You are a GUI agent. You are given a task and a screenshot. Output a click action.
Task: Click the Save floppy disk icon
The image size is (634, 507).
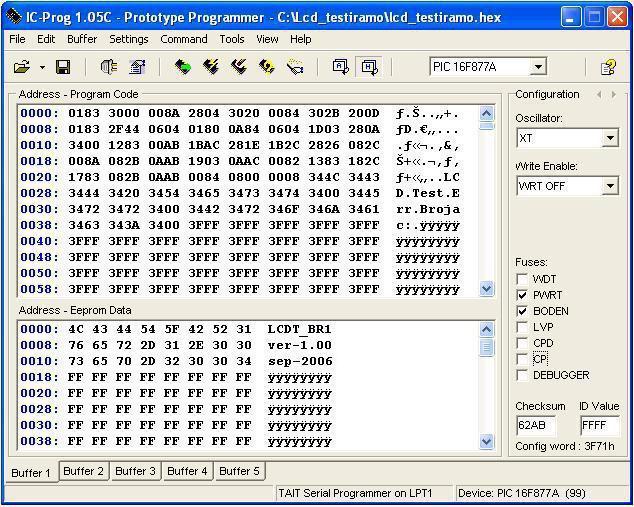point(63,67)
